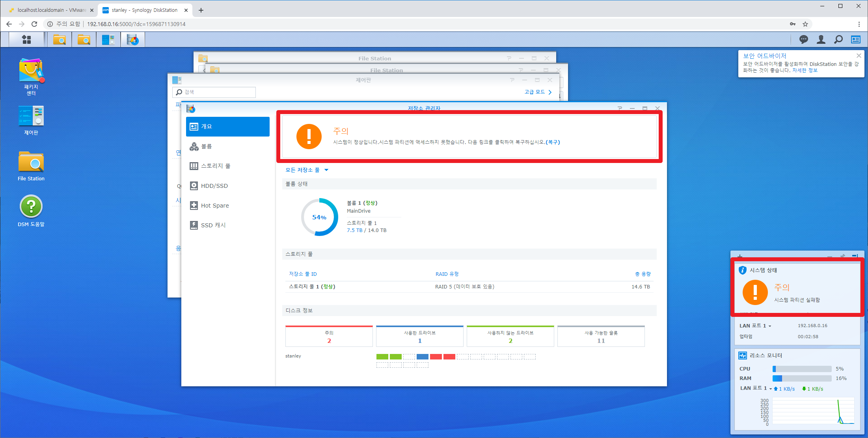Expand the LAN port 1 dropdown in System Status
Screen dimensions: 868x438
769,326
